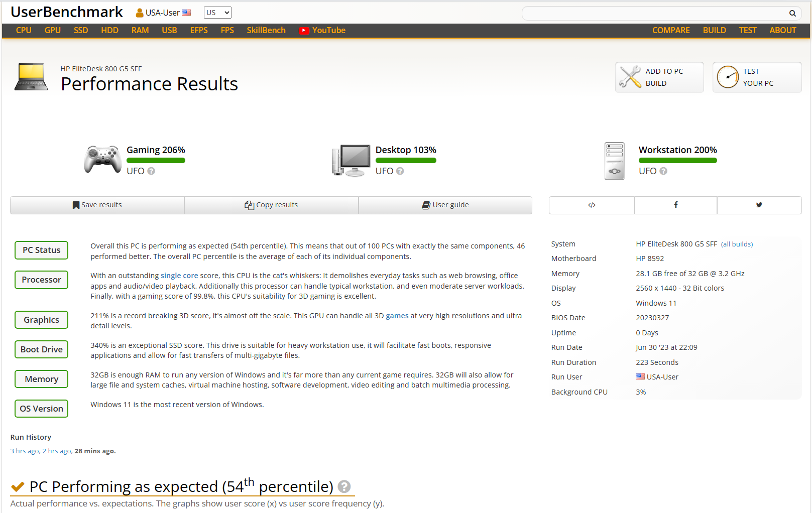Click the Copy results button
Image resolution: width=812 pixels, height=513 pixels.
click(271, 205)
